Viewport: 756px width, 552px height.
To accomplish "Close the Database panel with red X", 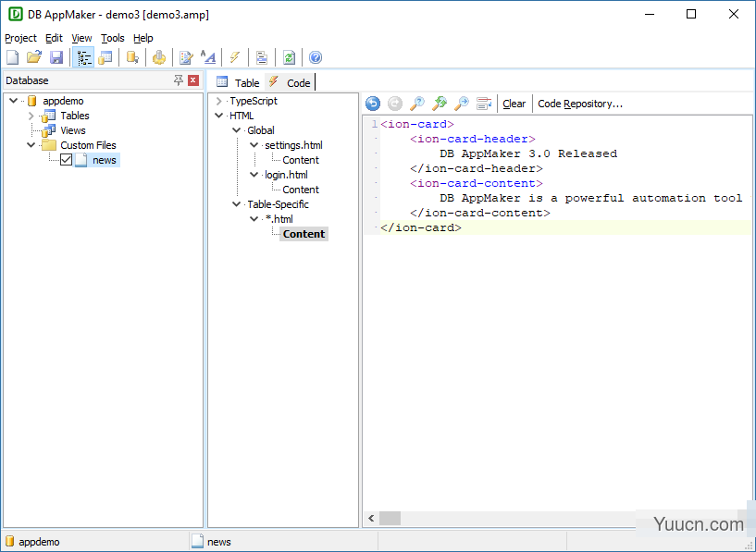I will (193, 80).
